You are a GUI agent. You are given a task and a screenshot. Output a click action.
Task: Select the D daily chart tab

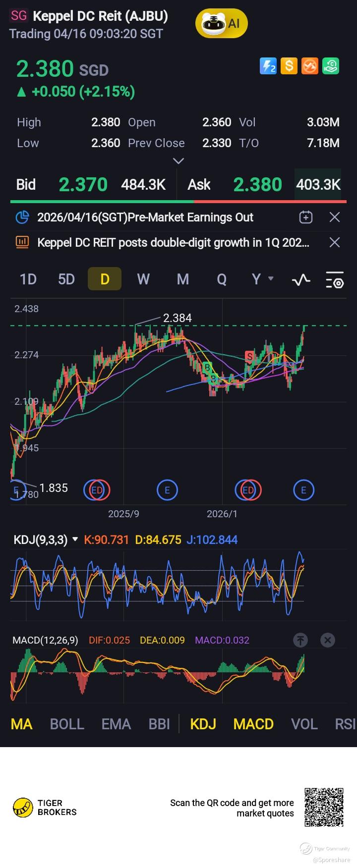105,279
